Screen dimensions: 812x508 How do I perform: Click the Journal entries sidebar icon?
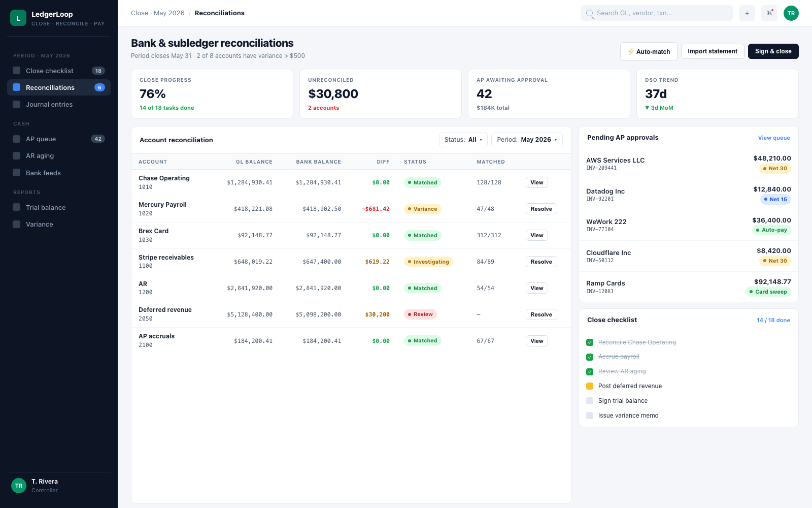(x=17, y=104)
